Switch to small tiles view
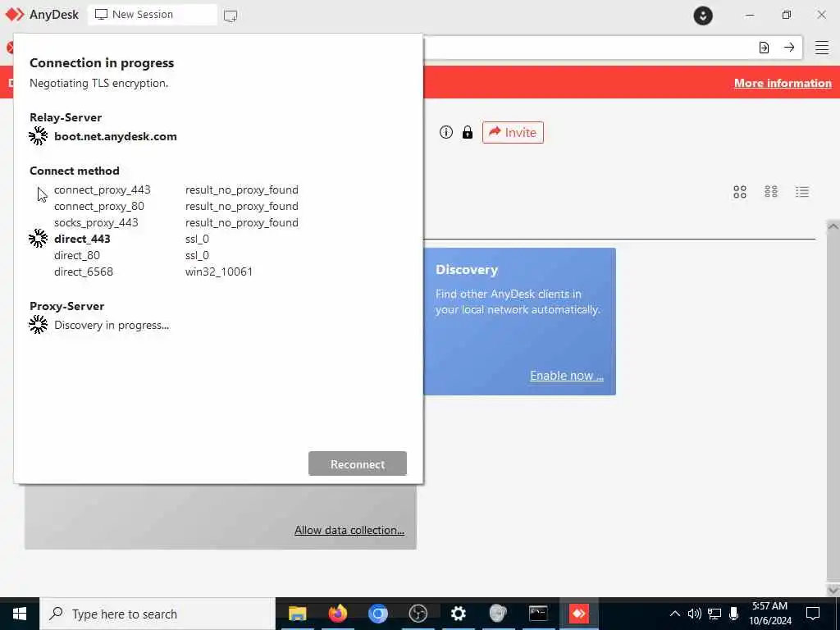 coord(771,192)
